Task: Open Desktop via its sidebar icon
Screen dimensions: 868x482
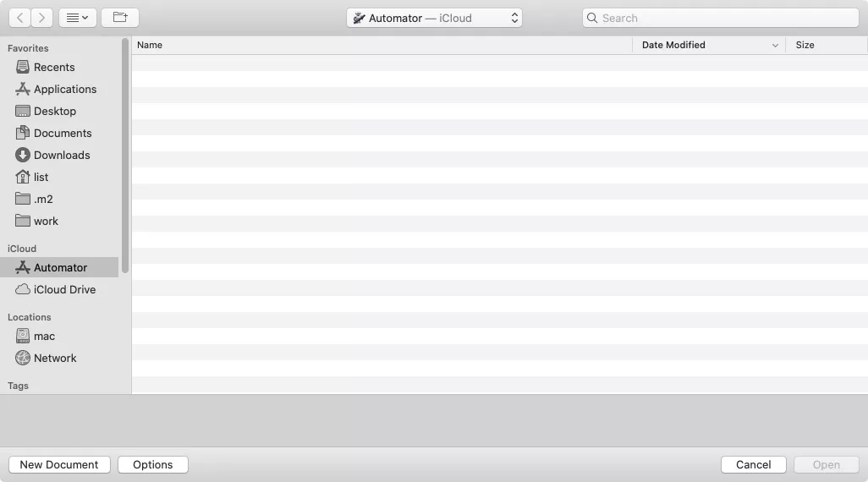Action: [x=23, y=112]
